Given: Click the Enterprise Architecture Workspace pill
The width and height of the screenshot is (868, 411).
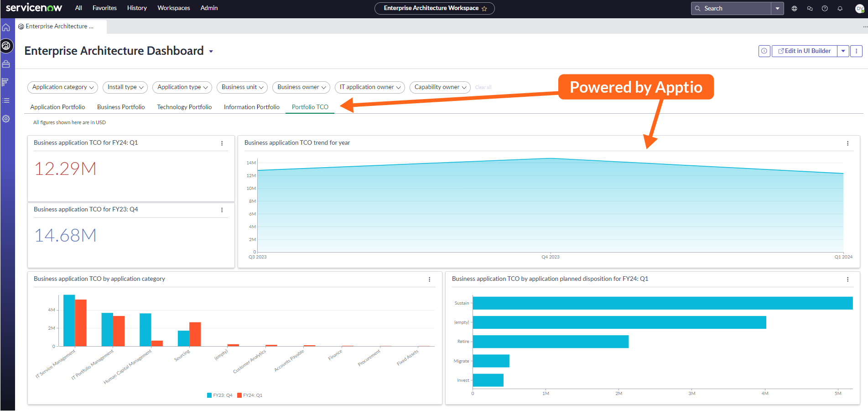Looking at the screenshot, I should pyautogui.click(x=435, y=8).
